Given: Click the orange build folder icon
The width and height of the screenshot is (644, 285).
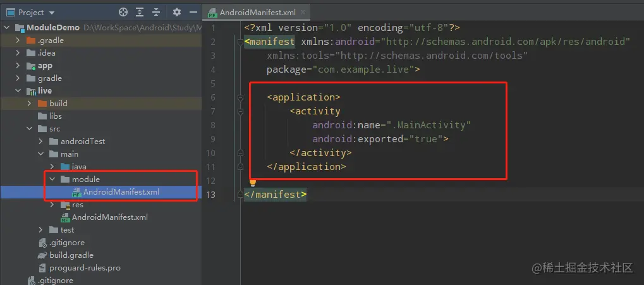Looking at the screenshot, I should 42,104.
